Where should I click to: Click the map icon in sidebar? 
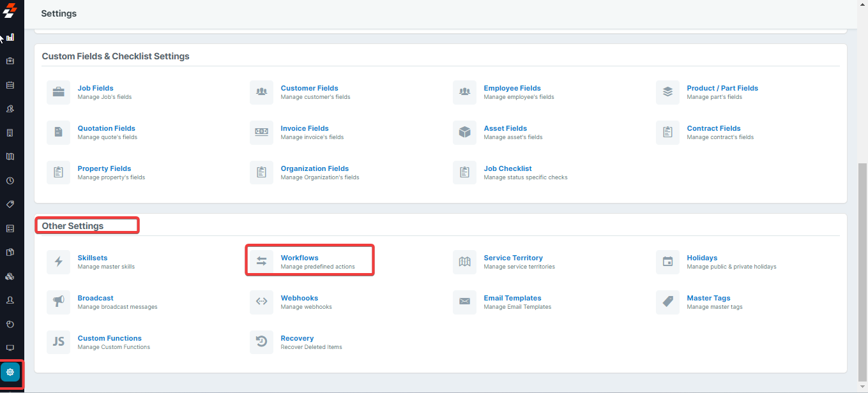10,157
